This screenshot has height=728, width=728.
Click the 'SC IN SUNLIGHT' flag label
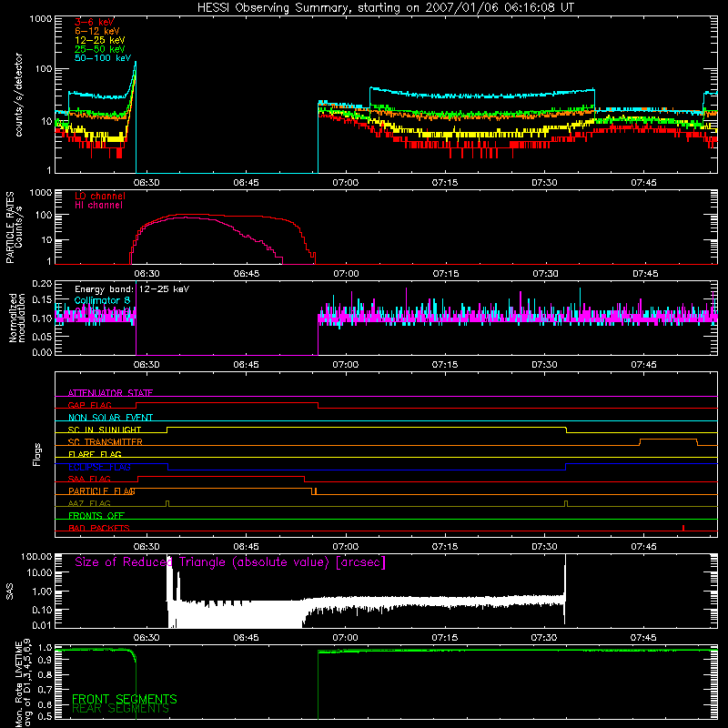tap(105, 430)
